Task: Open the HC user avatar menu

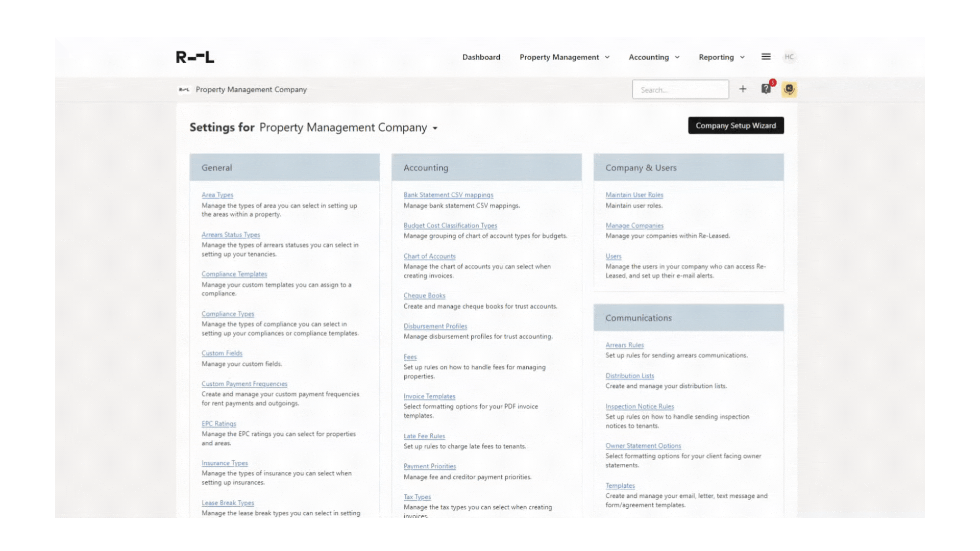Action: 789,57
